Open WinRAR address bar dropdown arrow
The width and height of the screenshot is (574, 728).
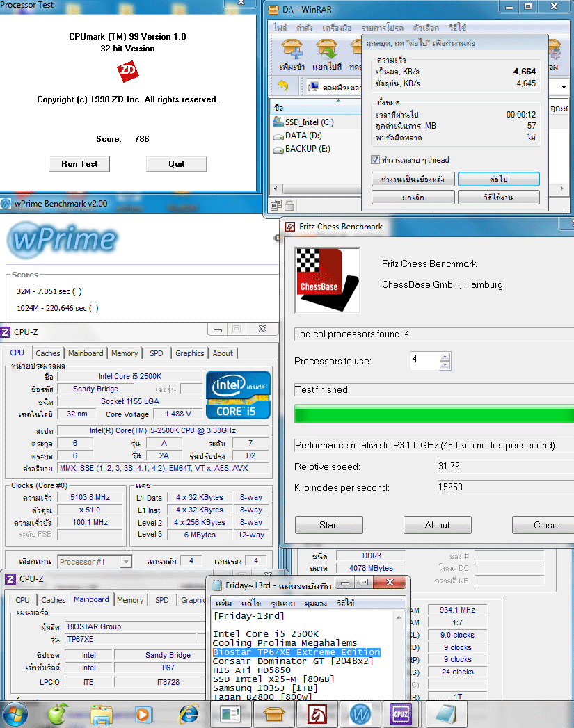point(564,87)
